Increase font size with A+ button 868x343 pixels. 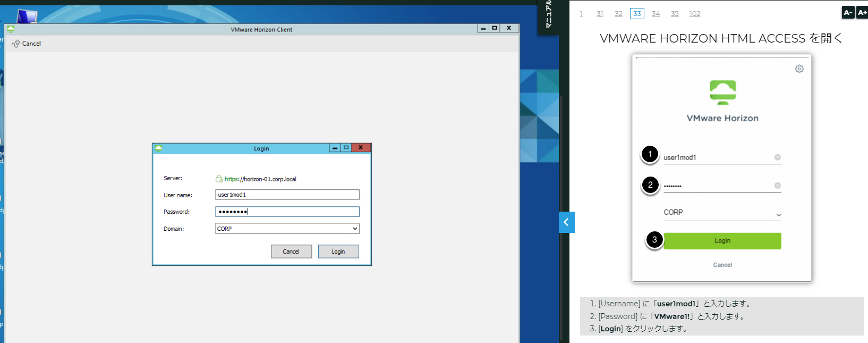point(862,12)
